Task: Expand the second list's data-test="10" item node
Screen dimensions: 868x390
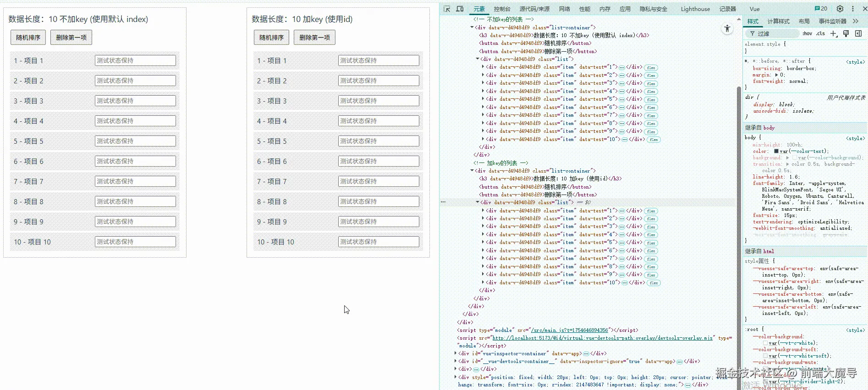Action: tap(483, 282)
